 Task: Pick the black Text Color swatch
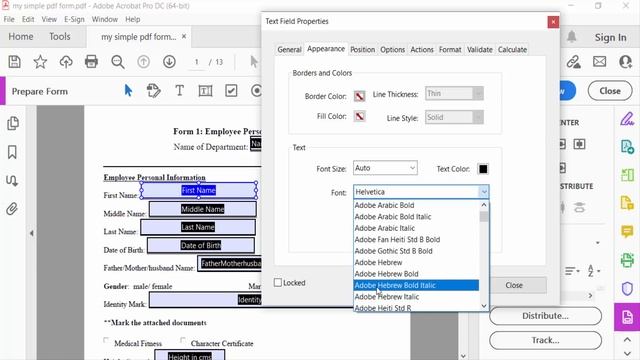(483, 169)
